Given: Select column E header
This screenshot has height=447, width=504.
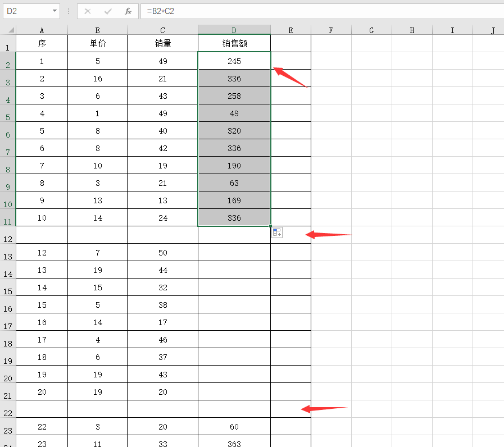Looking at the screenshot, I should click(290, 30).
